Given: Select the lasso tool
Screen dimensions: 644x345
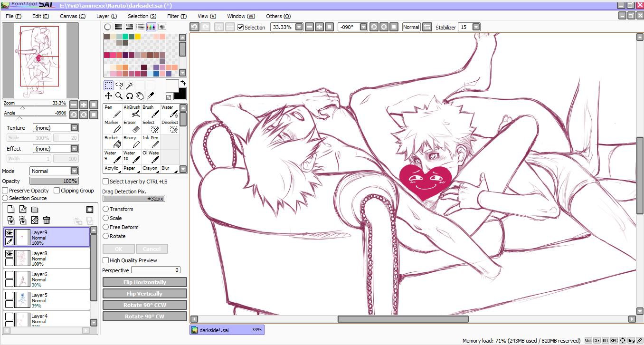Looking at the screenshot, I should [119, 86].
